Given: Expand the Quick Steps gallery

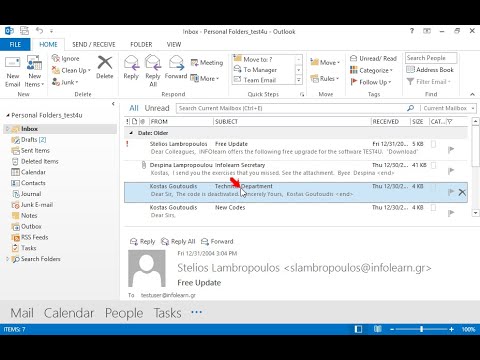Looking at the screenshot, I should (299, 80).
